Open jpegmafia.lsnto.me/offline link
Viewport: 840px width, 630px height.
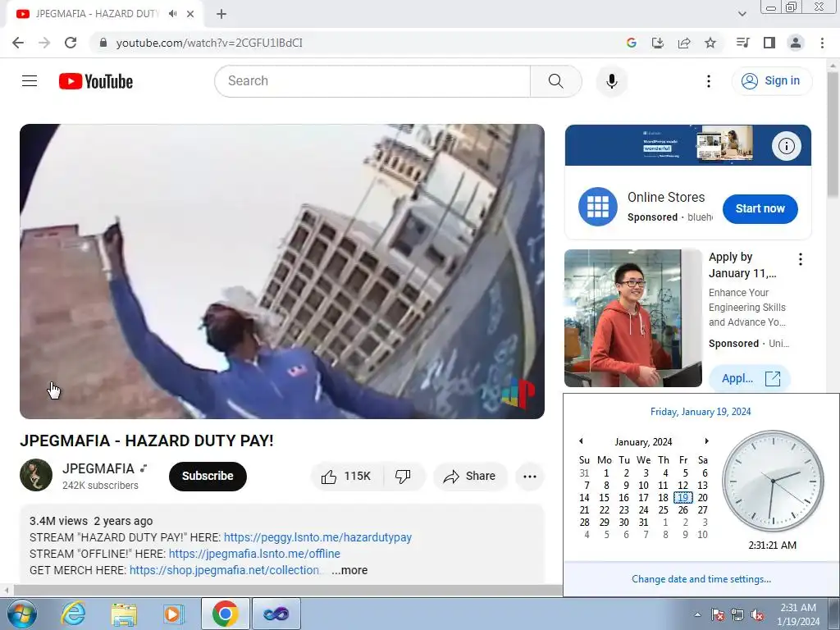coord(254,554)
